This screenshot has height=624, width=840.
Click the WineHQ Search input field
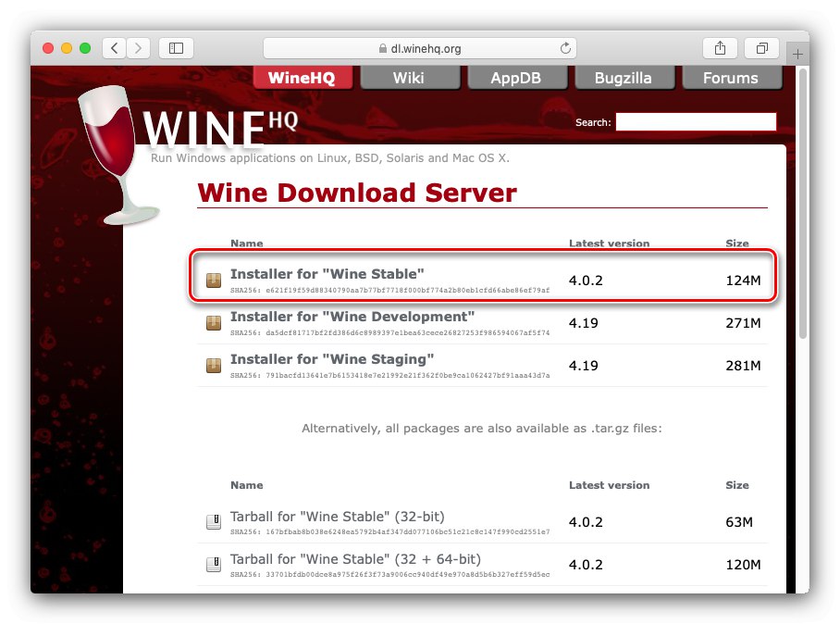pos(696,121)
